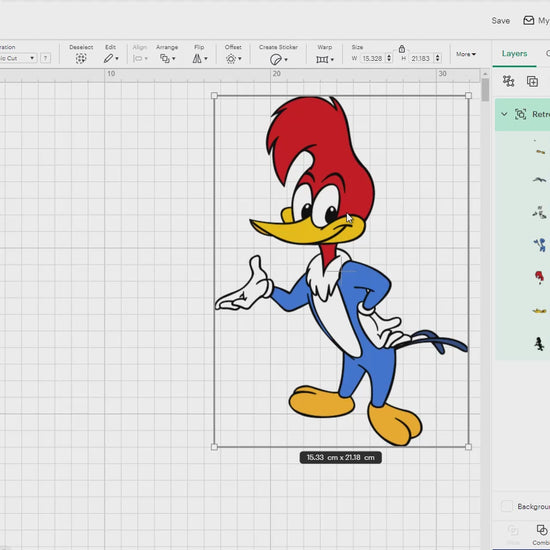The width and height of the screenshot is (550, 550).
Task: Click the Duplicate icon in the Layers panel
Action: click(x=532, y=81)
